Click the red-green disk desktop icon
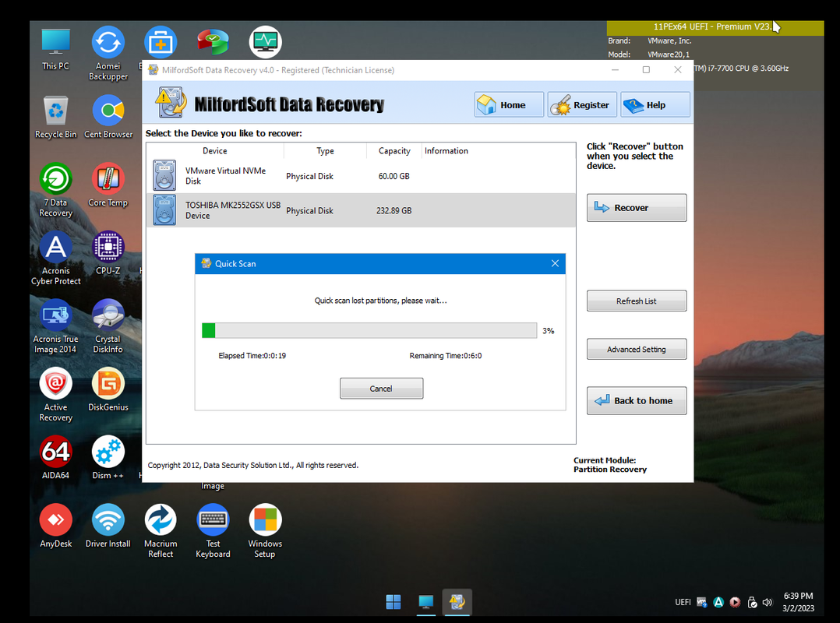Screen dimensions: 840x623 214,42
